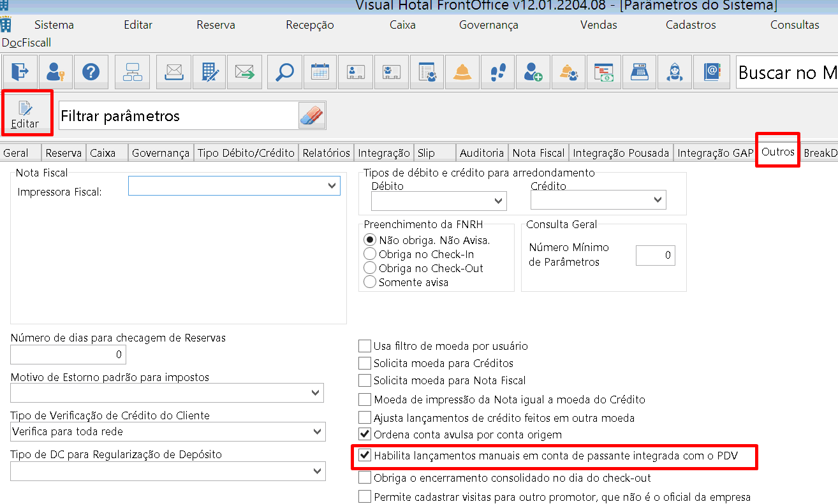Image resolution: width=838 pixels, height=504 pixels.
Task: Open the help question mark icon
Action: [x=91, y=72]
